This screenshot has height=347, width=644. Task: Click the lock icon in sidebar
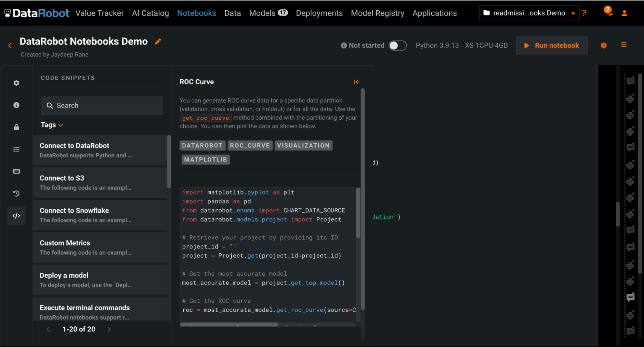point(16,127)
